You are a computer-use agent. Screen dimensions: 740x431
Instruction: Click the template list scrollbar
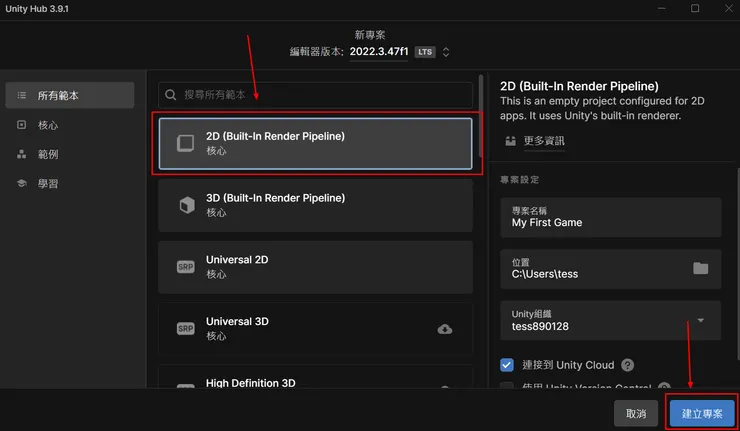pyautogui.click(x=481, y=116)
